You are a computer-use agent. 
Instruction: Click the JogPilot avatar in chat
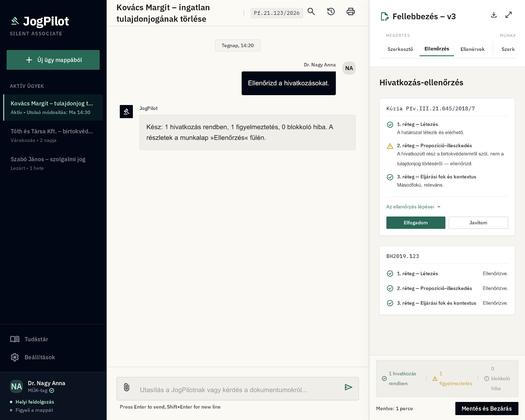click(x=126, y=112)
